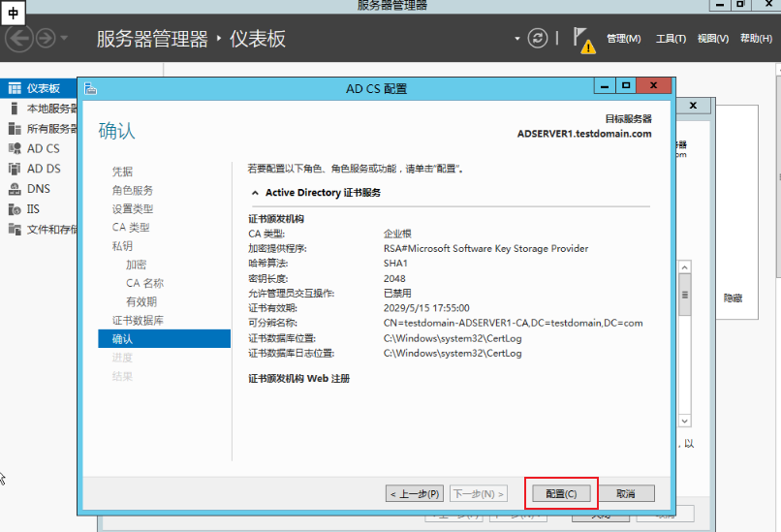The image size is (781, 532).
Task: Collapse Active Directory 证书服务 section
Action: coord(255,193)
